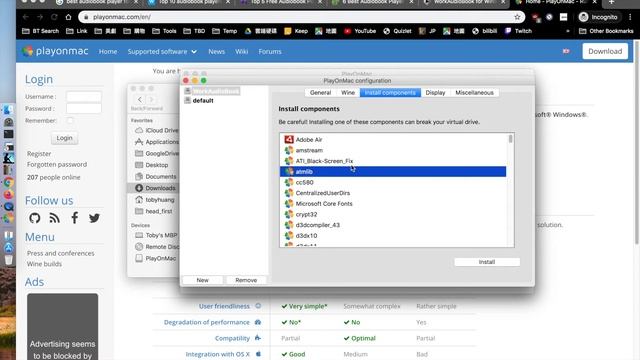Switch to the Miscellaneous tab
This screenshot has height=360, width=640.
474,93
